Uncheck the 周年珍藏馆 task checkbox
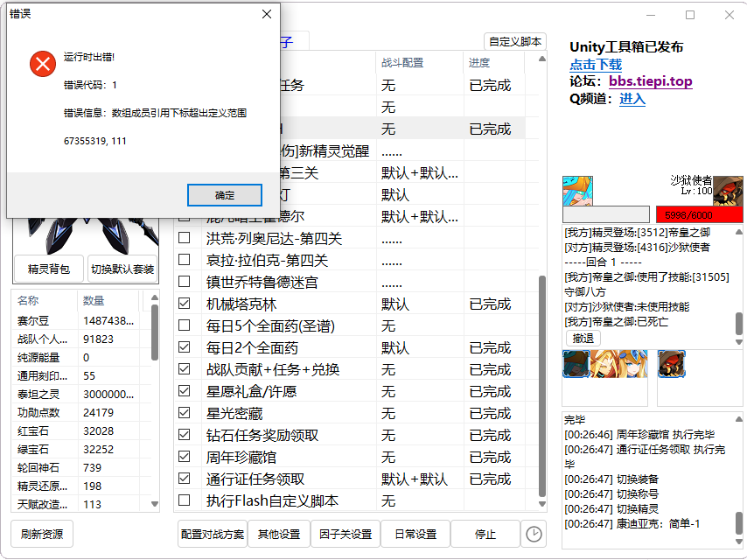 pos(184,456)
